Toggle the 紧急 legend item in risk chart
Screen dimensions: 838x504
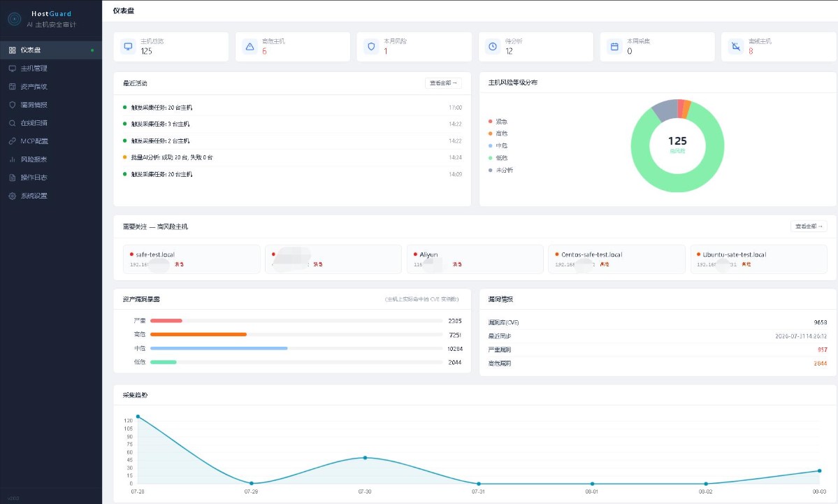[x=498, y=122]
